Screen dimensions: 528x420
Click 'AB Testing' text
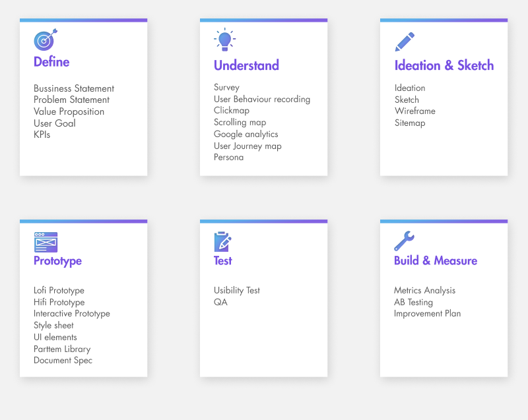click(414, 302)
